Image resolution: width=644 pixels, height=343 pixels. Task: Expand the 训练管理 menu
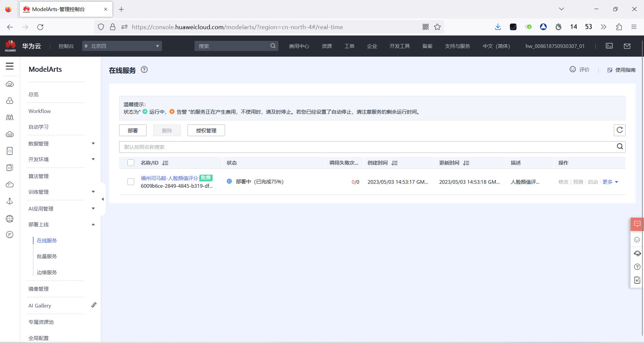93,192
